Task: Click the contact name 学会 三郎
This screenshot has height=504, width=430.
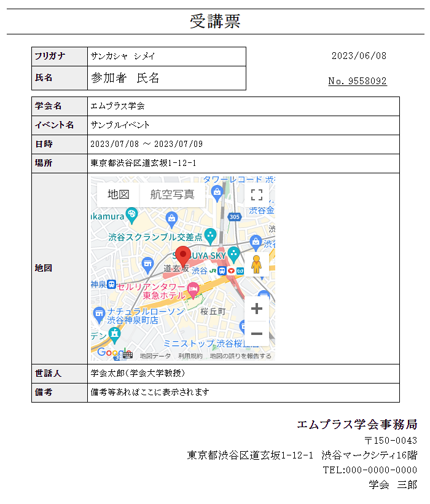Action: pos(393,484)
